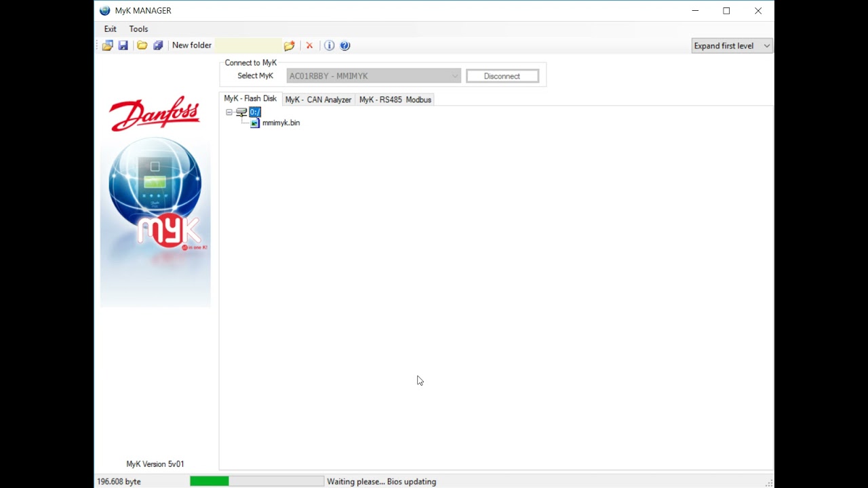Click the New folder name input field
868x488 pixels.
click(x=248, y=45)
